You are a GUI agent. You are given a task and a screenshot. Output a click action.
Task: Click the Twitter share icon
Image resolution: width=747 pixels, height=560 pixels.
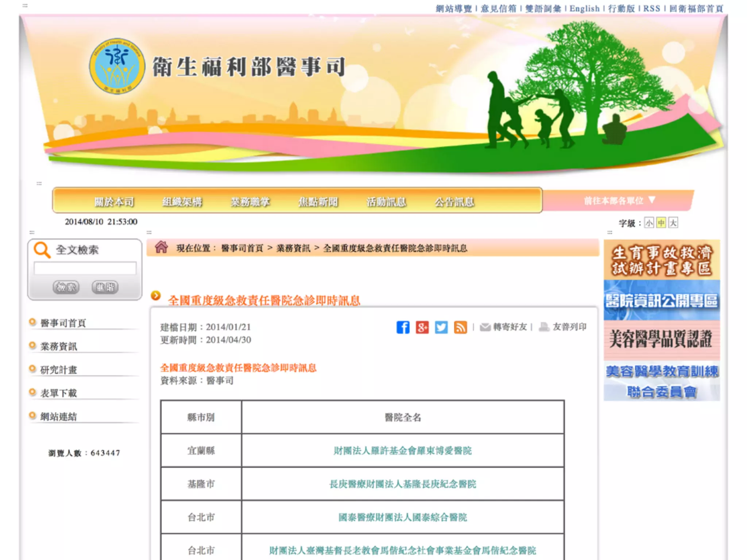point(441,327)
